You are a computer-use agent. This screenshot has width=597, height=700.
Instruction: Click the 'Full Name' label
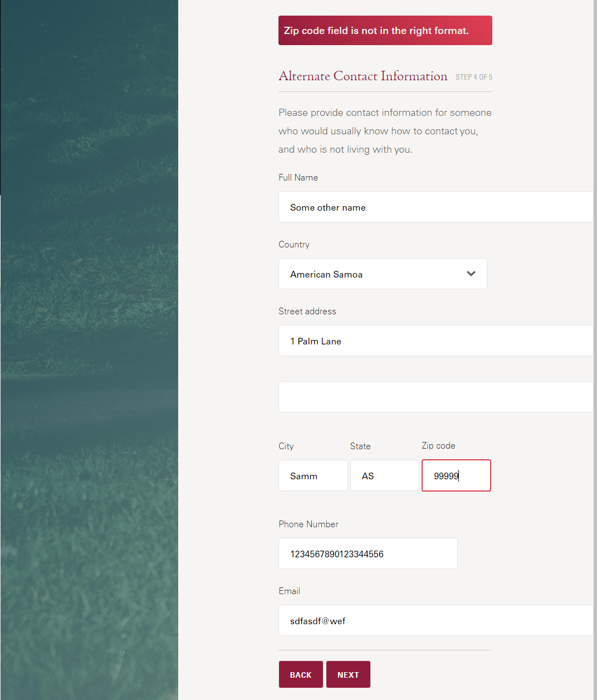coord(298,177)
